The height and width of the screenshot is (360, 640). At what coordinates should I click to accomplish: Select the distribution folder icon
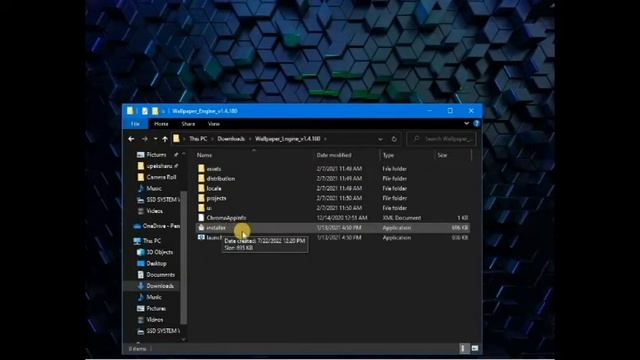pyautogui.click(x=201, y=178)
